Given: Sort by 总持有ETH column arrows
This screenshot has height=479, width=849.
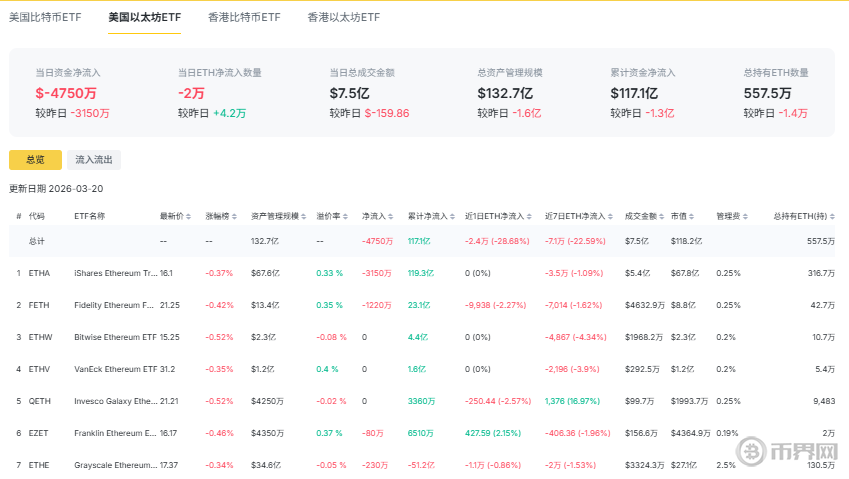Looking at the screenshot, I should 832,216.
